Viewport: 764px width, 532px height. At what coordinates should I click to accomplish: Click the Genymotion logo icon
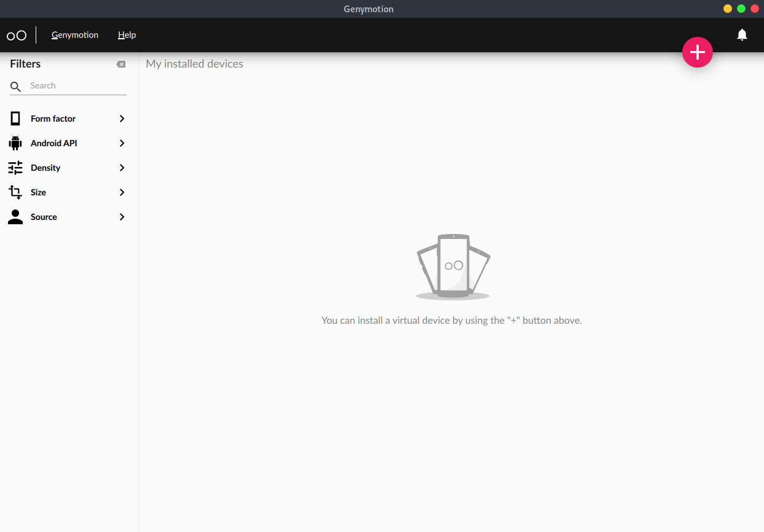click(17, 36)
